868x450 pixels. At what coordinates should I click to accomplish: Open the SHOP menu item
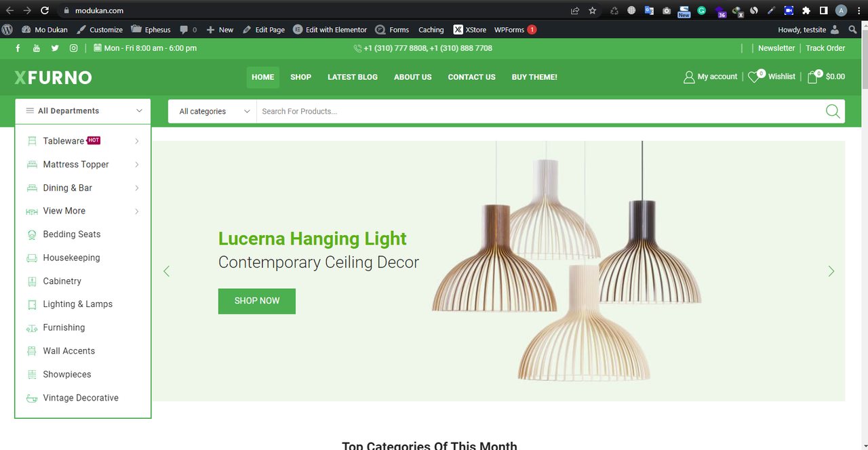[300, 77]
